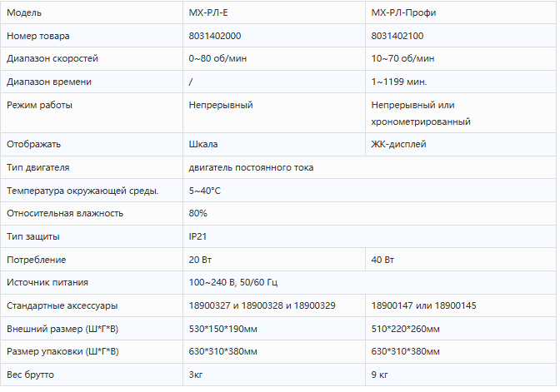The image size is (560, 392).
Task: Click the ЖК-дисплей cell
Action: point(398,144)
